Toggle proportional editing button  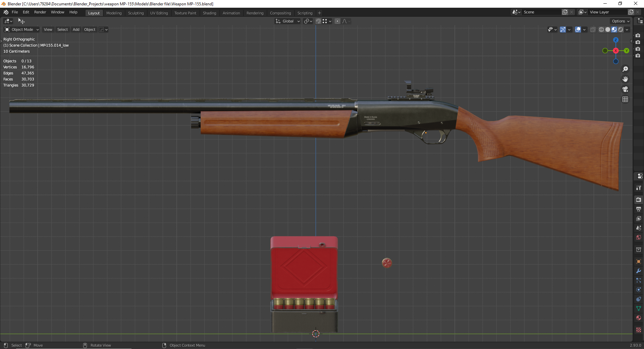coord(337,21)
